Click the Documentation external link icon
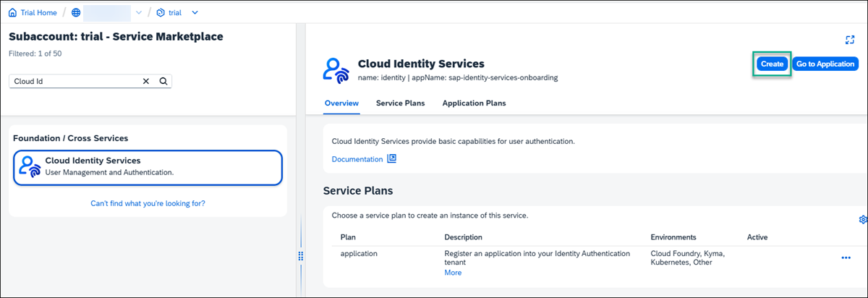868x298 pixels. pyautogui.click(x=392, y=159)
